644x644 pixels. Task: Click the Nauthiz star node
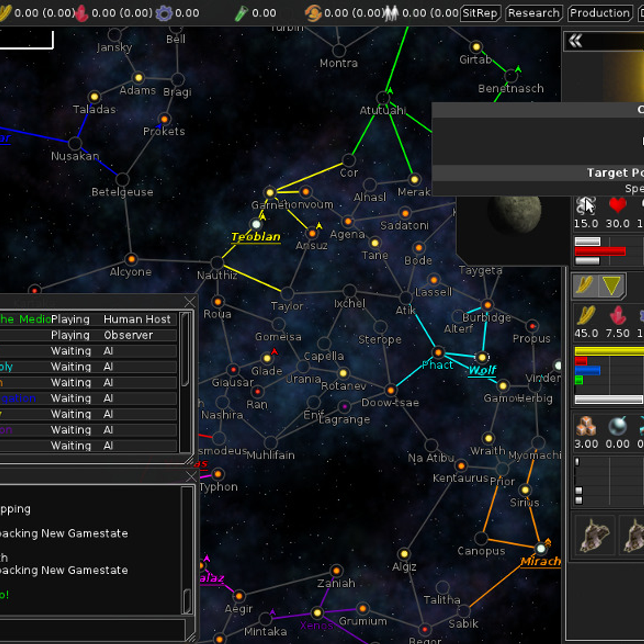point(217,263)
